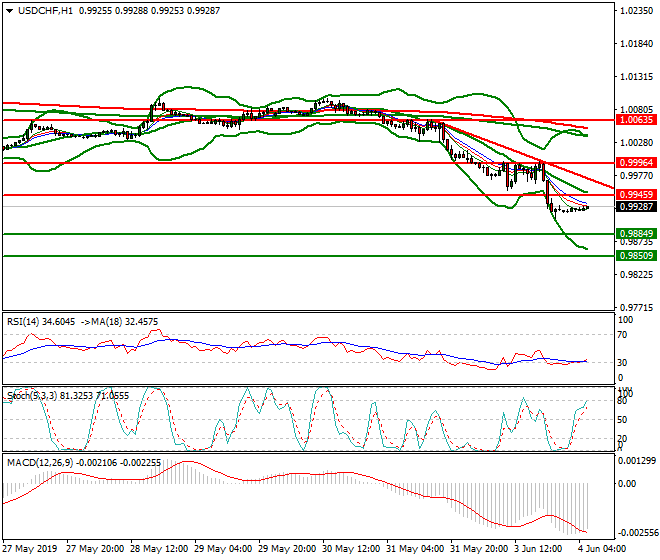Click the 1.00280 price scale value
The height and width of the screenshot is (560, 660).
click(x=636, y=143)
